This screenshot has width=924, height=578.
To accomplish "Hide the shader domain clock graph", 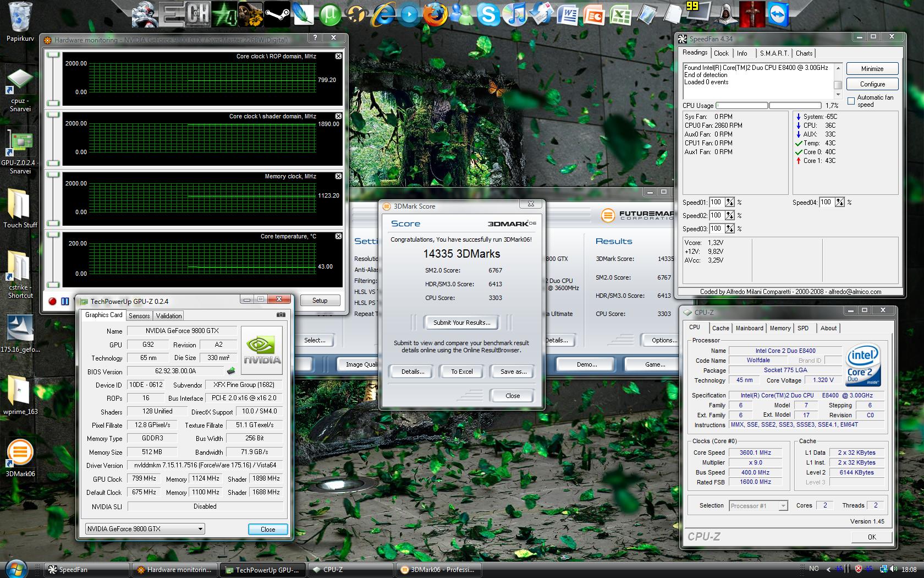I will pyautogui.click(x=338, y=116).
